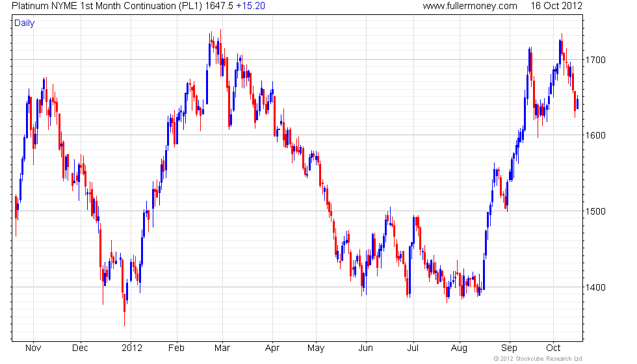Click the 1400 price axis label
This screenshot has height=364, width=637.
pyautogui.click(x=595, y=287)
